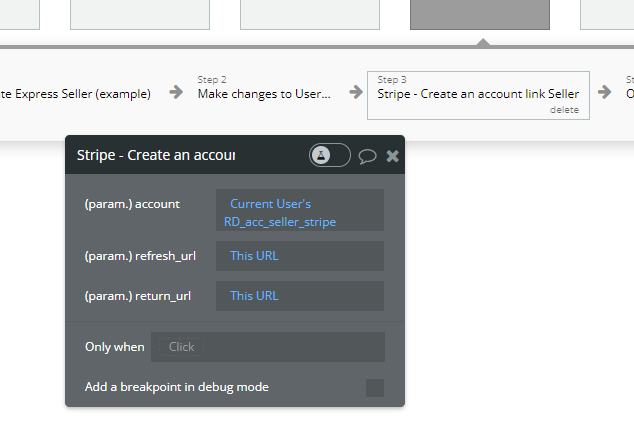Image resolution: width=634 pixels, height=430 pixels.
Task: Select Step 2 Make changes to User action
Action: tap(264, 89)
